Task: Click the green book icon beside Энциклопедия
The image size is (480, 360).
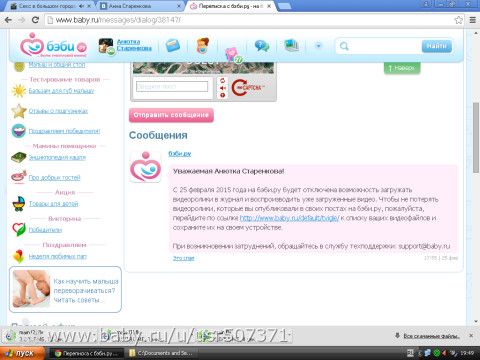Action: [x=19, y=157]
